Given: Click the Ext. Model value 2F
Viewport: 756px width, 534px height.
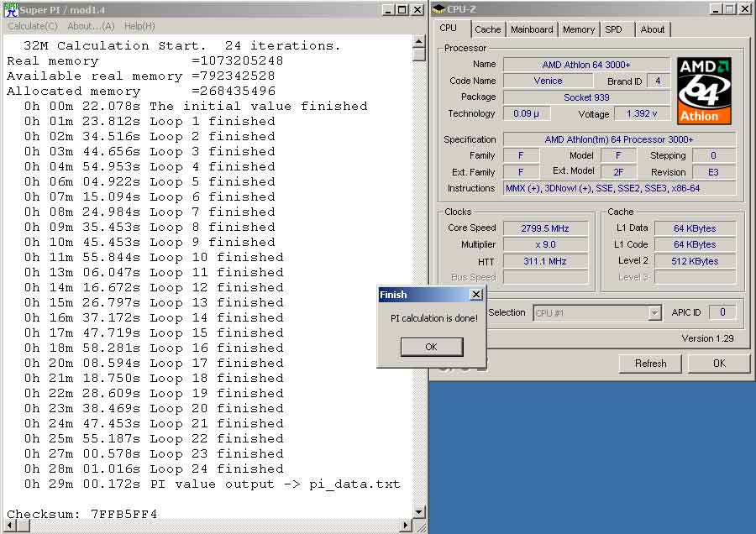Looking at the screenshot, I should click(618, 172).
